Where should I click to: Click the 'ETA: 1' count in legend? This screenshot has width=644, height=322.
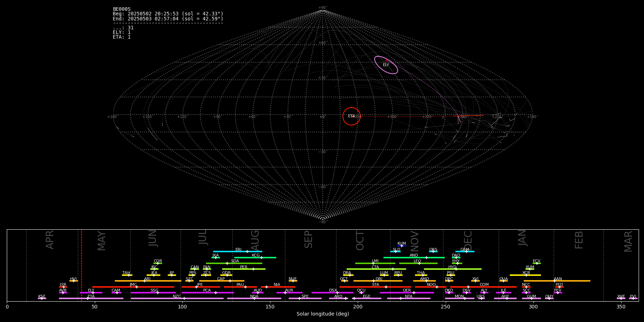tap(122, 37)
